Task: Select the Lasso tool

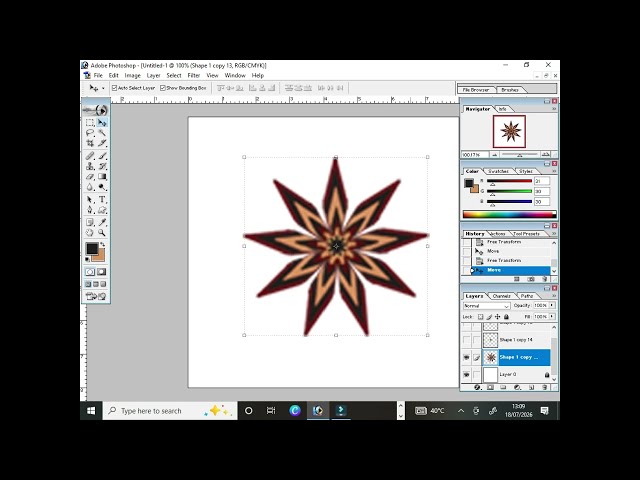Action: pos(90,133)
